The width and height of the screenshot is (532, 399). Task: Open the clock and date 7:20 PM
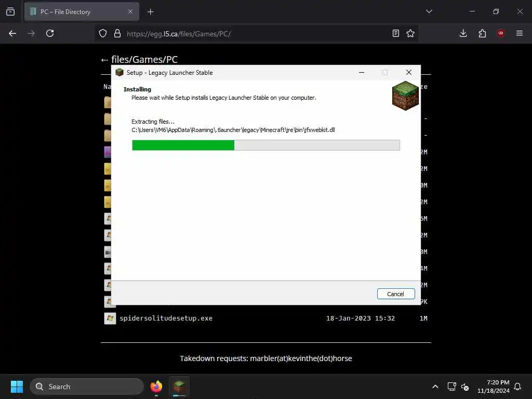(x=494, y=387)
